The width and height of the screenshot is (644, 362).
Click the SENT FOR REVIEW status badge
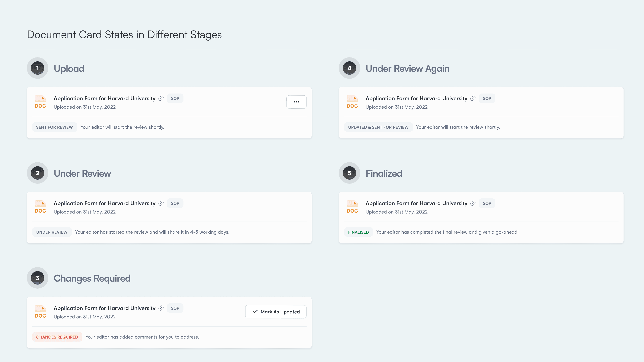coord(55,127)
